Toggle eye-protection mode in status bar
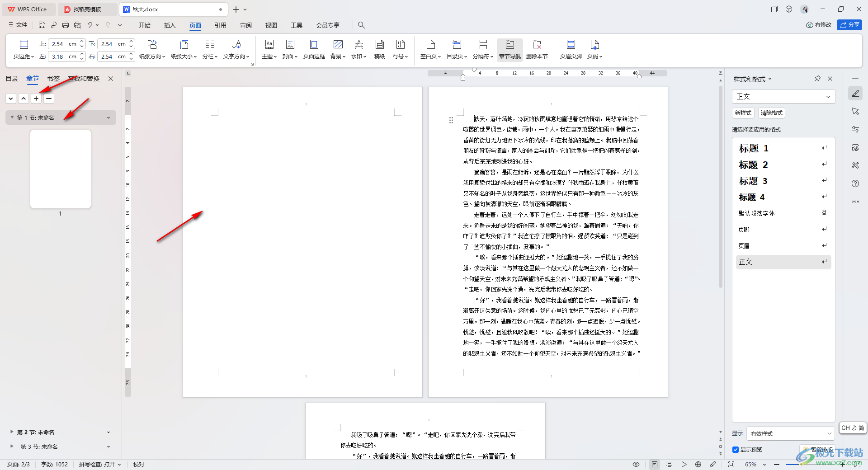 tap(636, 464)
